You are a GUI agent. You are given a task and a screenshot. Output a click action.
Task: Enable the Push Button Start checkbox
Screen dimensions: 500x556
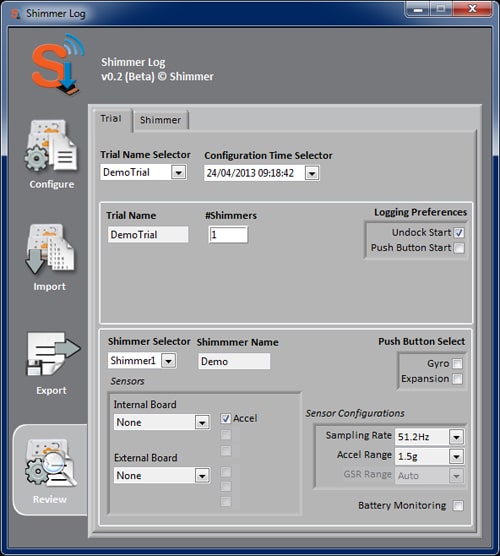pyautogui.click(x=459, y=248)
